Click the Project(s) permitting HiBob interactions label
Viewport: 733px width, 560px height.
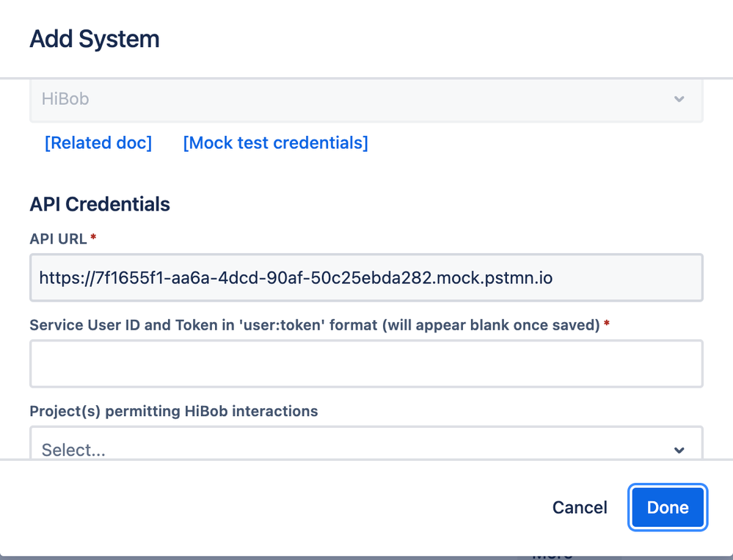(x=173, y=411)
